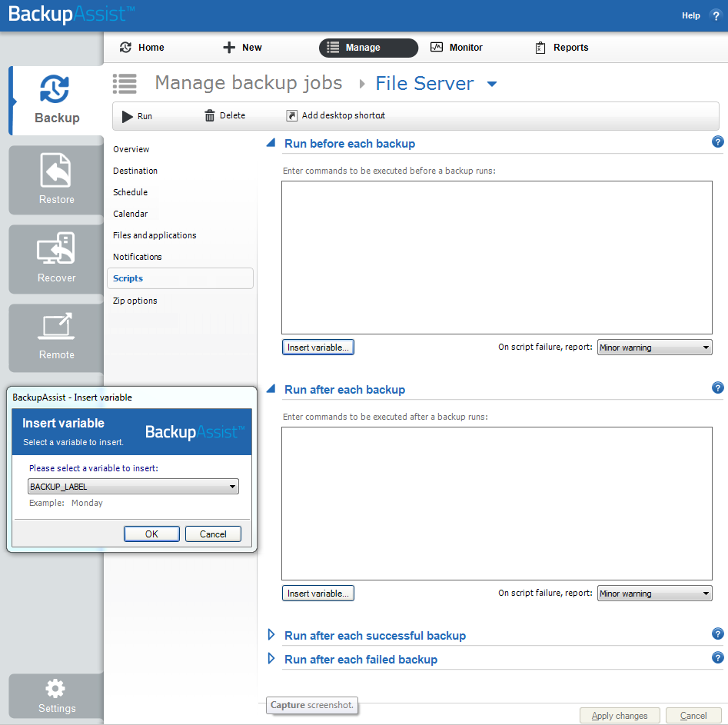Expand Run after each failed backup
Image resolution: width=728 pixels, height=725 pixels.
[x=271, y=659]
